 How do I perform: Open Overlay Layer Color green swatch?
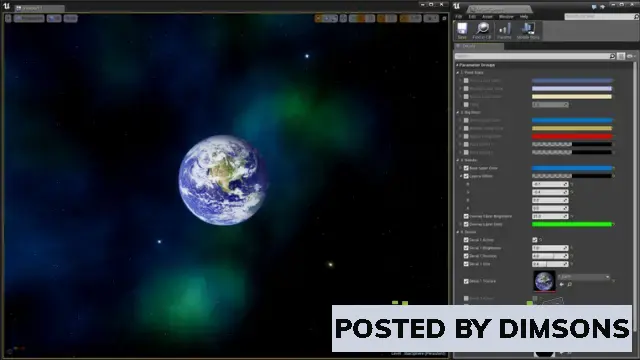coord(572,224)
